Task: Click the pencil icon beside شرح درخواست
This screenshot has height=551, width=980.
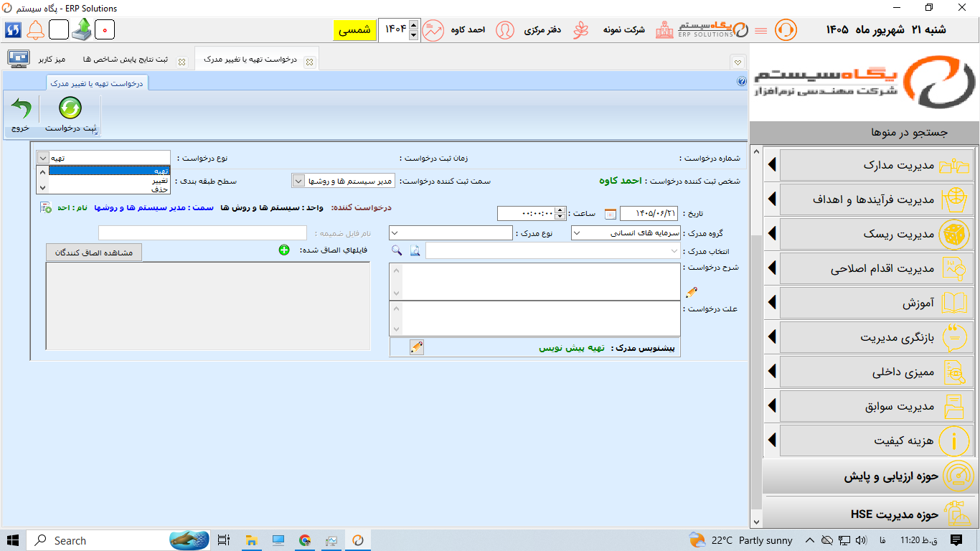Action: click(x=692, y=292)
